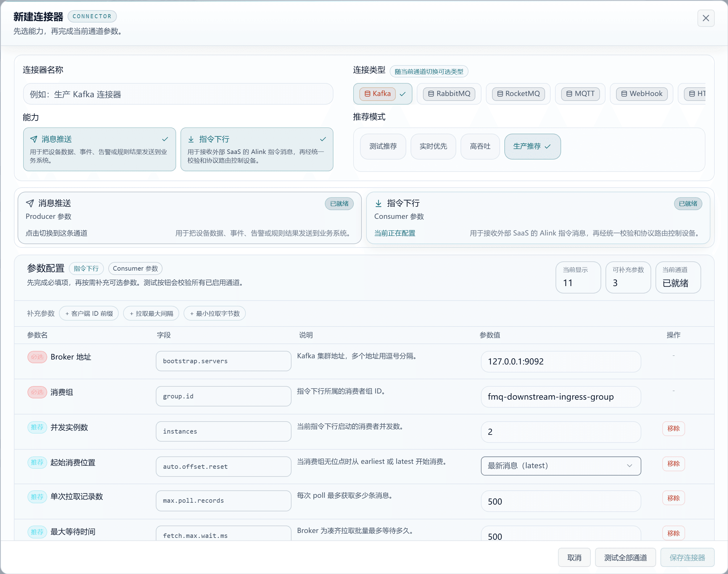The width and height of the screenshot is (728, 574).
Task: Select the 高吞吐 mode
Action: (x=480, y=146)
